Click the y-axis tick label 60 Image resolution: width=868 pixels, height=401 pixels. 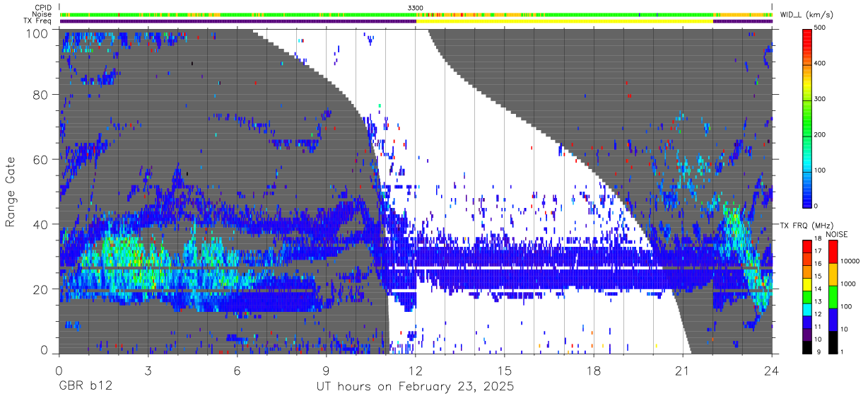pyautogui.click(x=42, y=160)
